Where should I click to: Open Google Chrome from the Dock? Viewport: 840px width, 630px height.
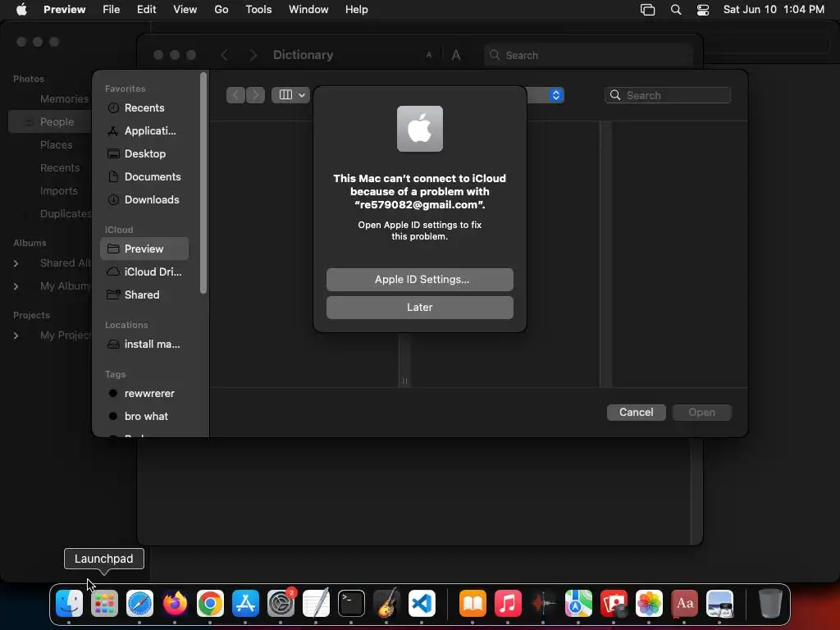point(210,604)
